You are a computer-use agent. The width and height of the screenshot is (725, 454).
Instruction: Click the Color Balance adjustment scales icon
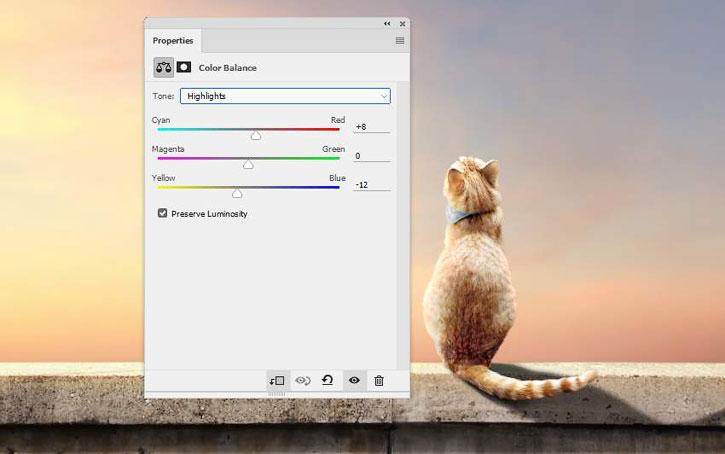point(164,67)
